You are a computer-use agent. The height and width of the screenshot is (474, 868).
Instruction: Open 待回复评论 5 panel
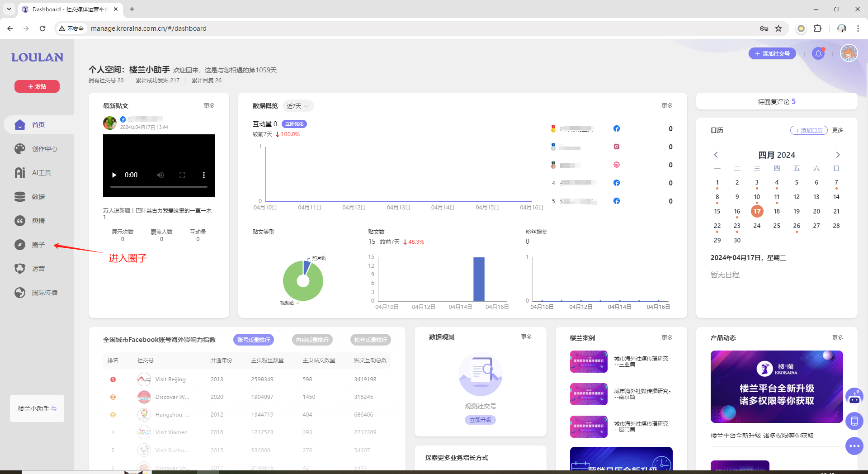[777, 102]
